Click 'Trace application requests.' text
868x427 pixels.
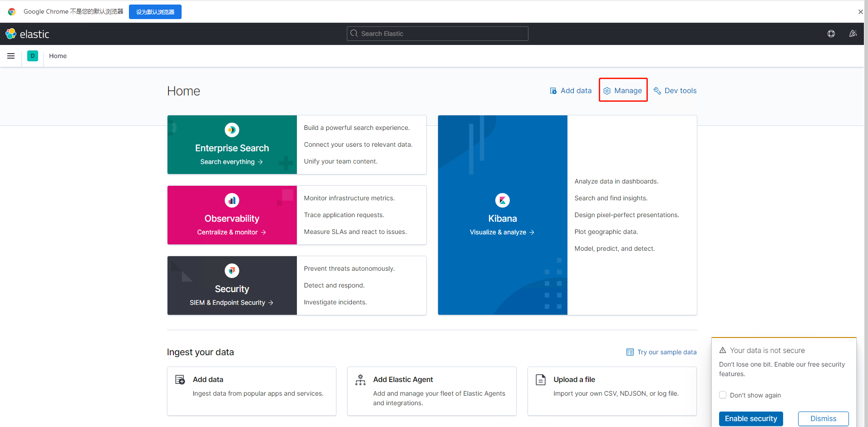point(344,215)
